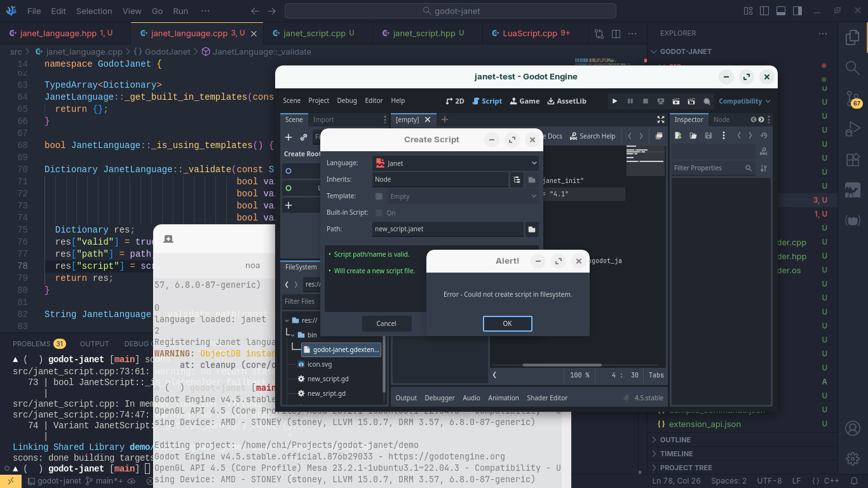The width and height of the screenshot is (868, 488).
Task: Open the AssetLib workspace
Action: click(567, 101)
